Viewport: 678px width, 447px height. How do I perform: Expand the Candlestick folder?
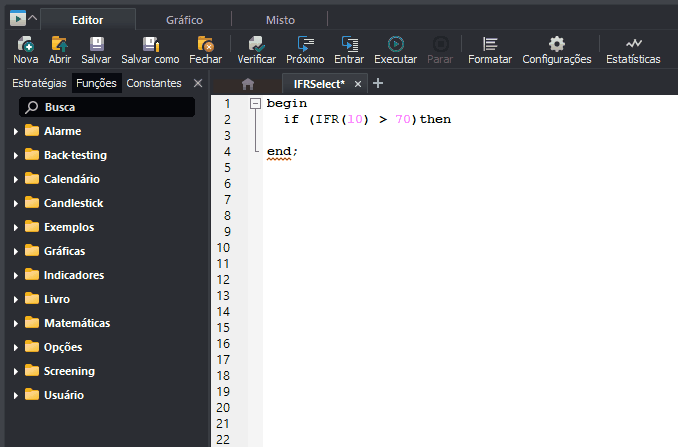[16, 203]
